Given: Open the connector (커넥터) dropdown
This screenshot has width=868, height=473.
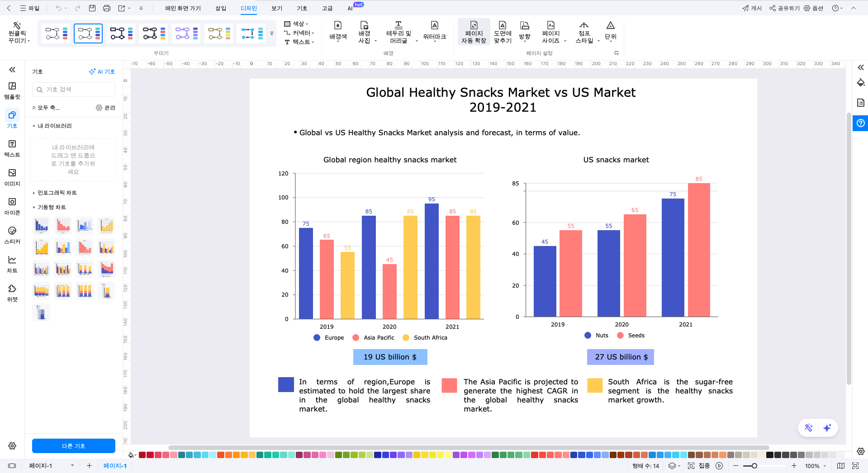Looking at the screenshot, I should coord(299,33).
